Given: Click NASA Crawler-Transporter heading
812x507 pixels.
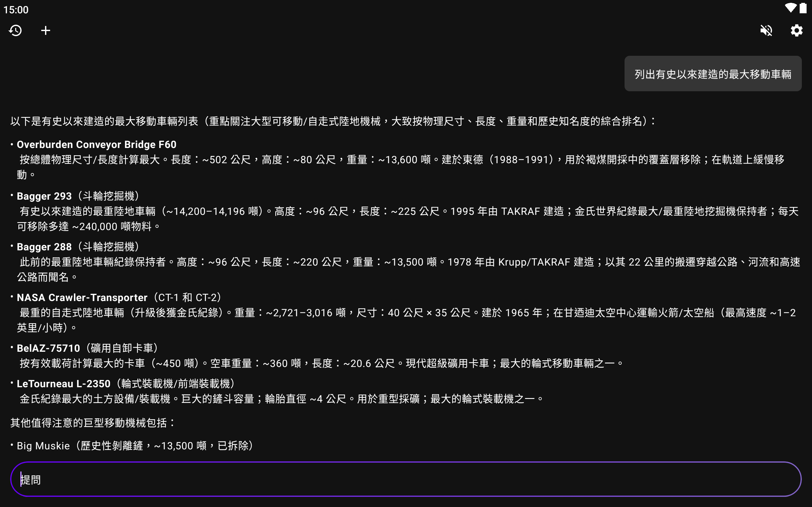Looking at the screenshot, I should 82,298.
